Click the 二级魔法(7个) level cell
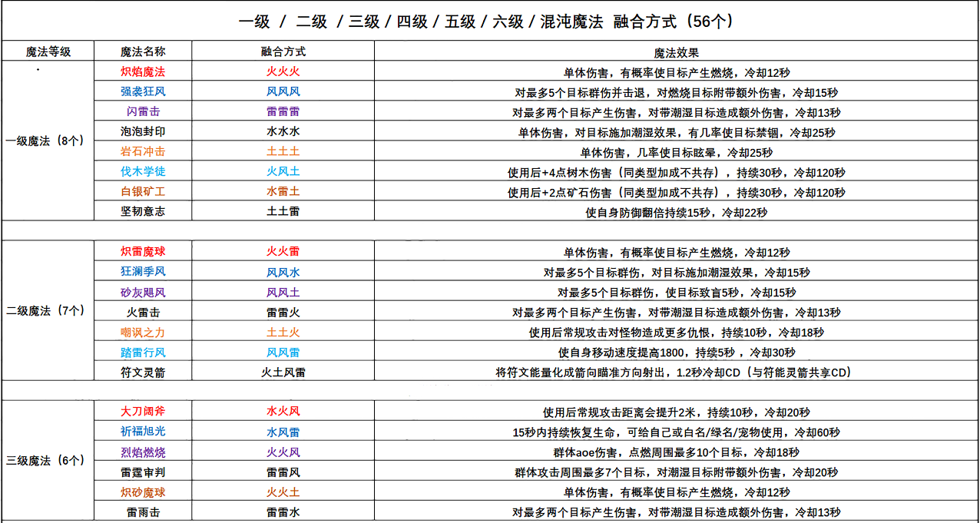Image resolution: width=980 pixels, height=523 pixels. pos(48,311)
